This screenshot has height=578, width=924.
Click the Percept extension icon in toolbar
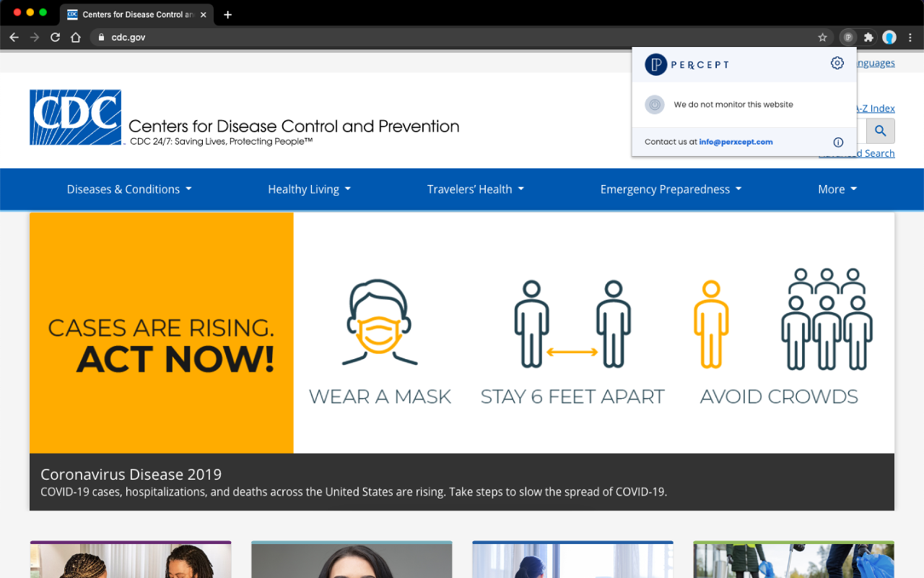point(848,37)
